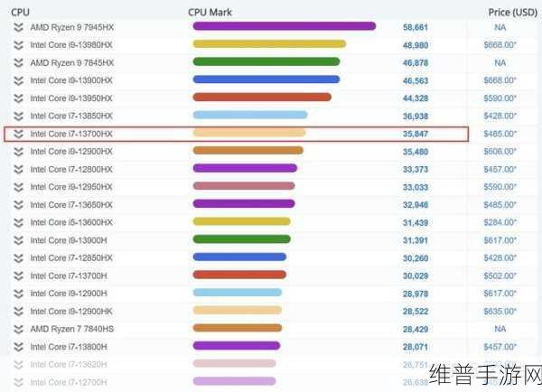Expand the Intel Core i9-13900HX row chevron
542x392 pixels.
19,80
